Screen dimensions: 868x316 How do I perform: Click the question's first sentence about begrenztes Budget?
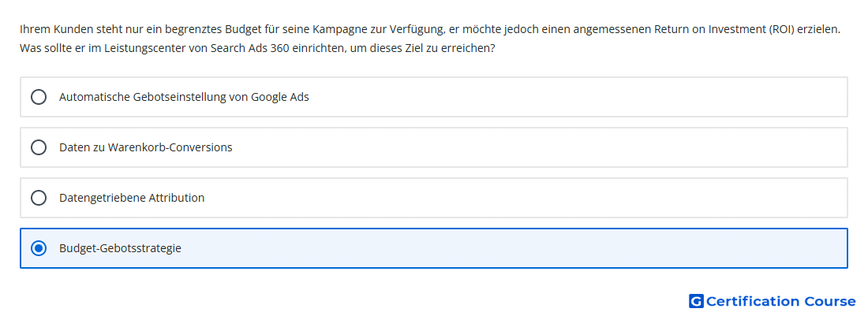click(430, 29)
